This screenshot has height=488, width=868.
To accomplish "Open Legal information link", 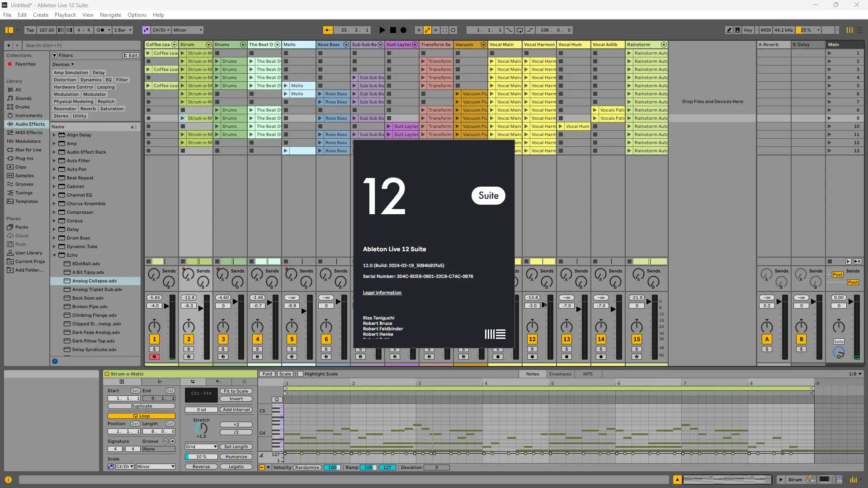I will 382,293.
